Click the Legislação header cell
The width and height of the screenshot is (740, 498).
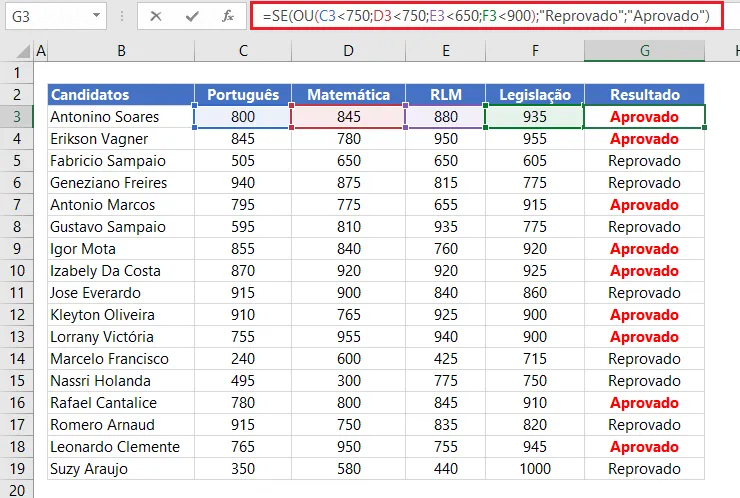tap(535, 94)
